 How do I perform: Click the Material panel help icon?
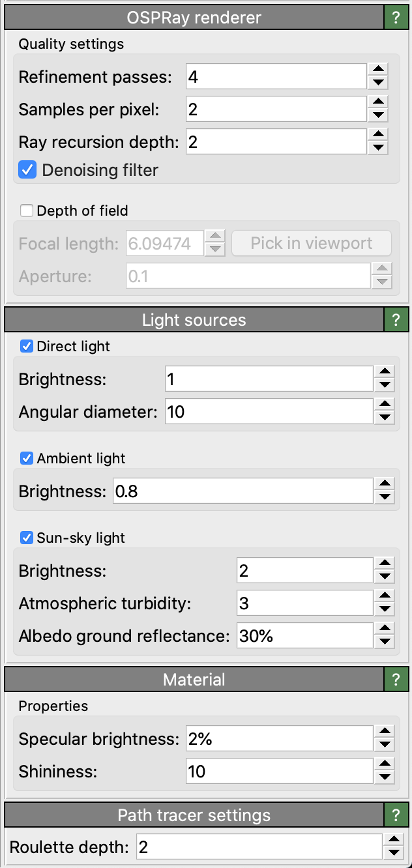pos(396,680)
